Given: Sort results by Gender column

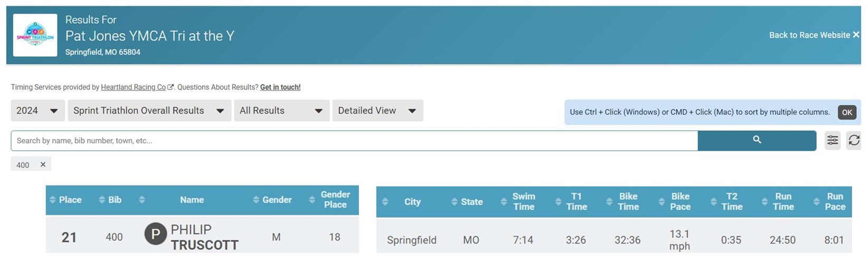Looking at the screenshot, I should pyautogui.click(x=272, y=200).
